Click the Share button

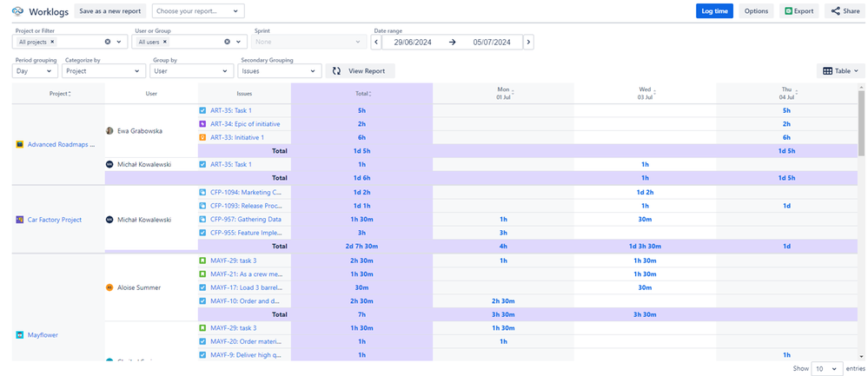point(845,11)
